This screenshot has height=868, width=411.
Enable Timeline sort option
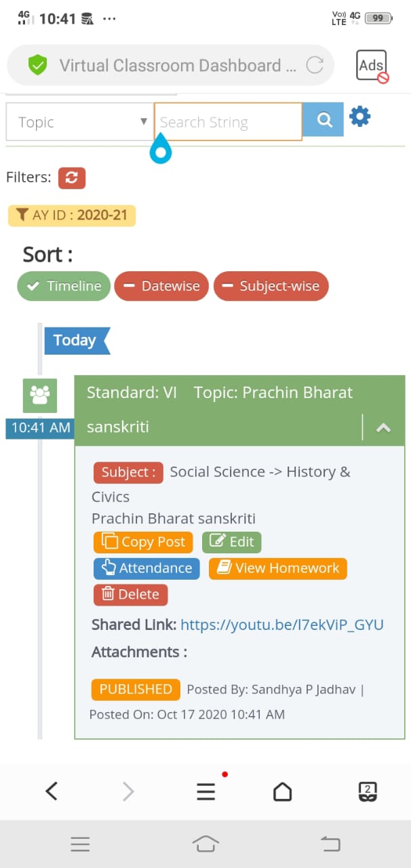(x=64, y=286)
